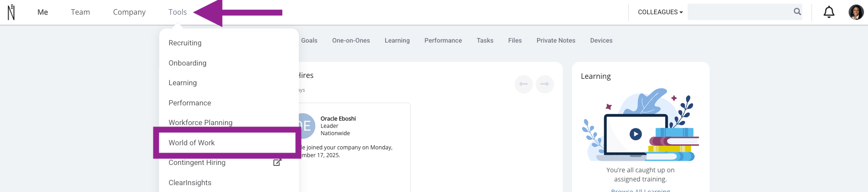
Task: Click the Team navigation link
Action: [x=80, y=12]
